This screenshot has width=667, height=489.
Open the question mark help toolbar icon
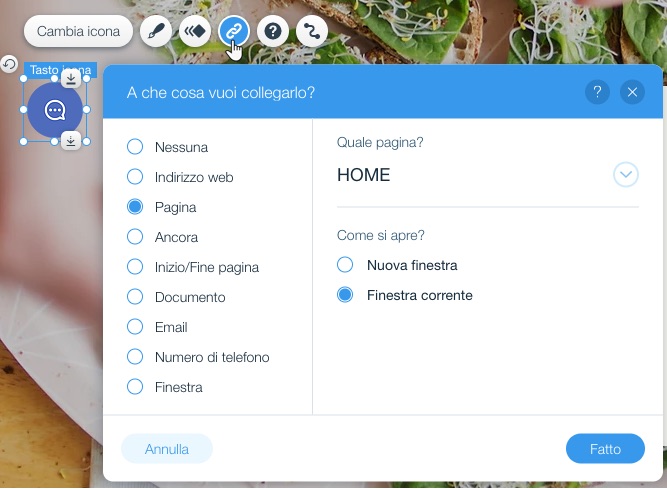[x=273, y=31]
